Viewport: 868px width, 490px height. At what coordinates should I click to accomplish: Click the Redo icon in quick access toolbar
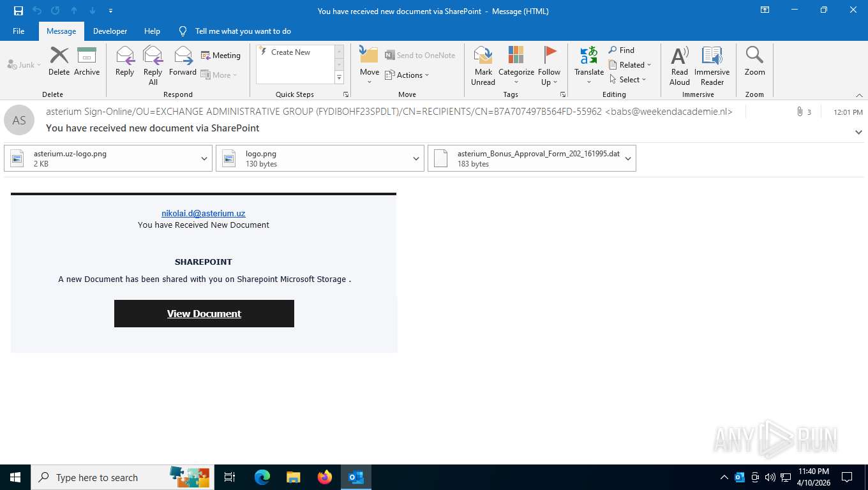(56, 11)
